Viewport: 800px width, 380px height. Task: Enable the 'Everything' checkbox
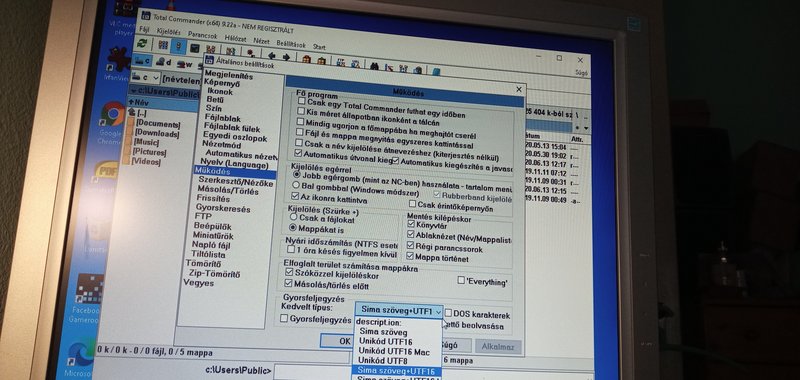(x=461, y=280)
